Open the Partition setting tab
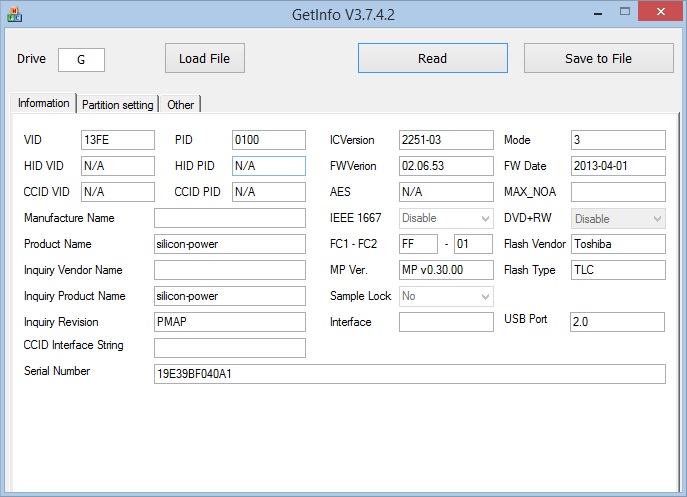687x497 pixels. pos(117,105)
